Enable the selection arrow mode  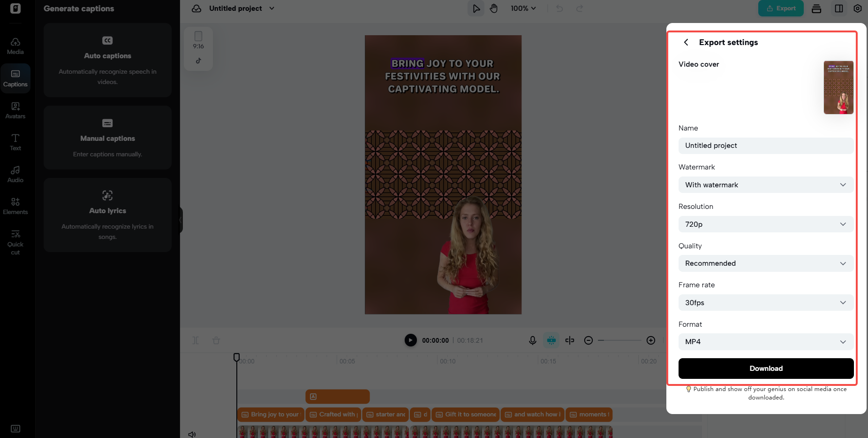[476, 8]
